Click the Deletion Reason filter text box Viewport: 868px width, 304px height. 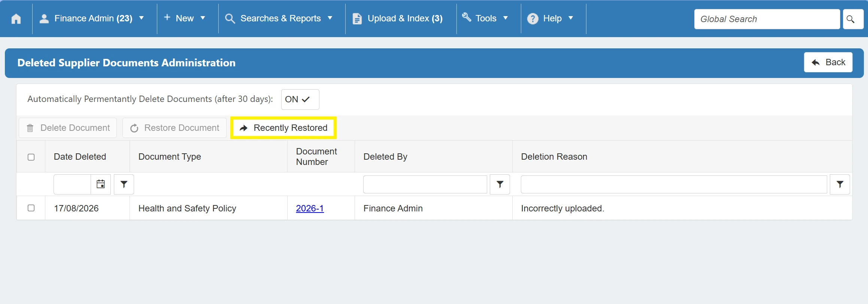[674, 184]
